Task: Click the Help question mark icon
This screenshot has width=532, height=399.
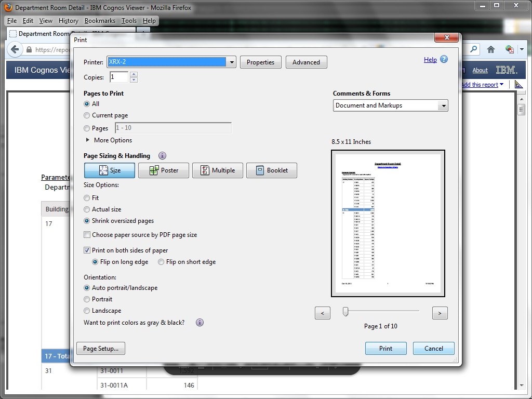Action: [444, 59]
